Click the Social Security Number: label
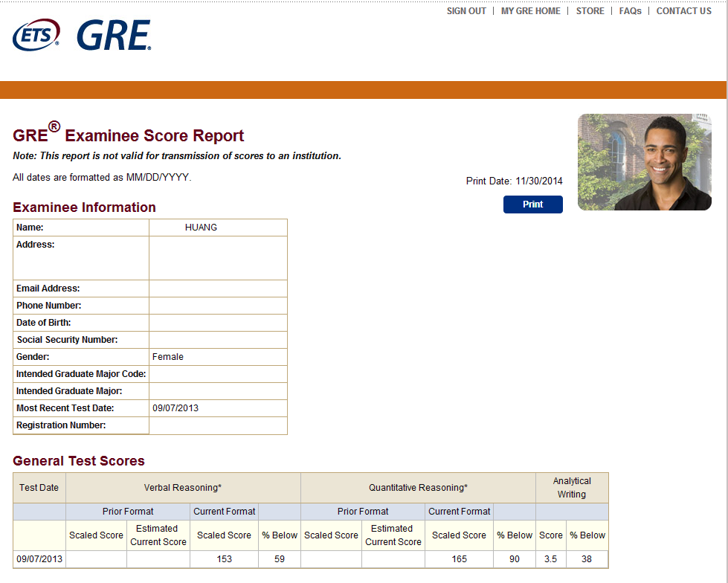 tap(68, 340)
